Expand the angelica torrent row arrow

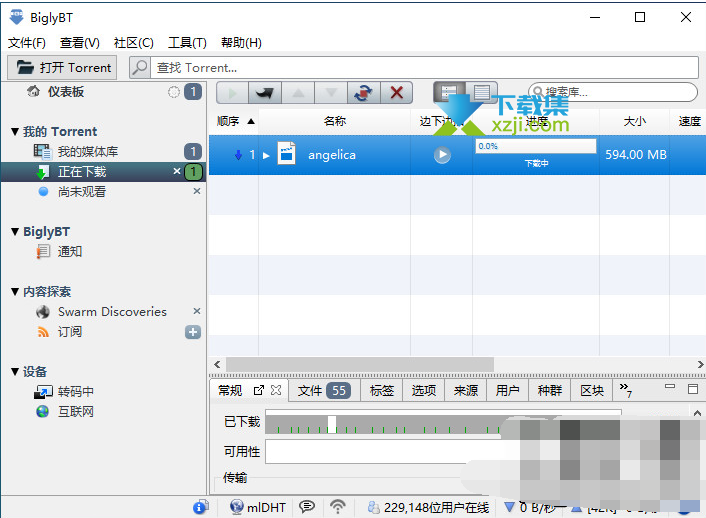point(267,155)
